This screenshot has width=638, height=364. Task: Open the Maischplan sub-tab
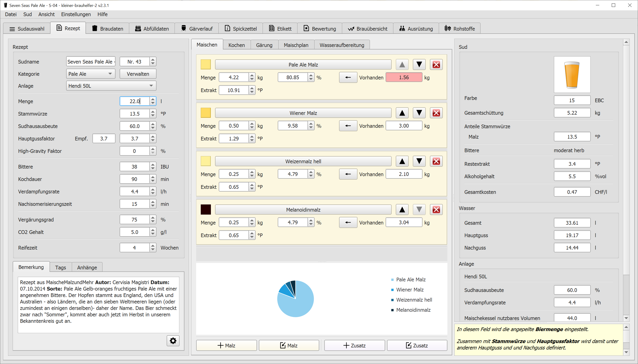[x=296, y=45]
